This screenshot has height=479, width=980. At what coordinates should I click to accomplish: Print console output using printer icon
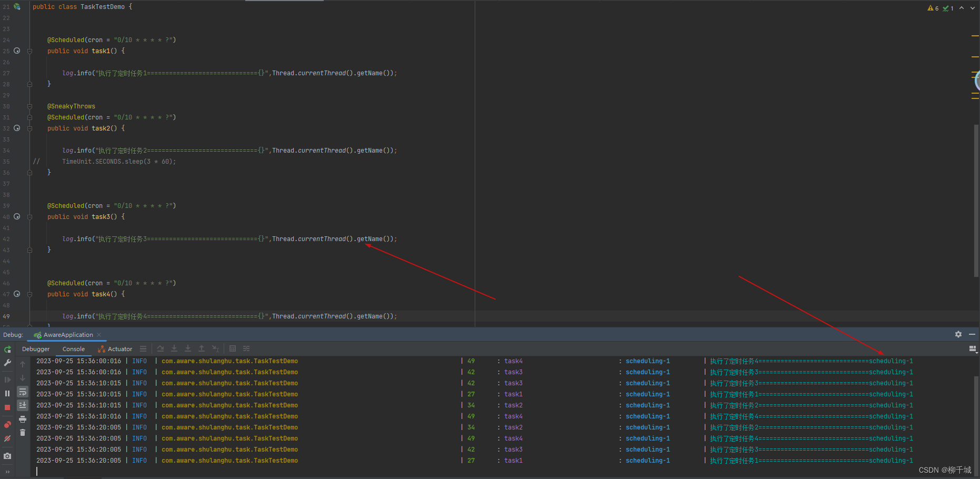(23, 419)
